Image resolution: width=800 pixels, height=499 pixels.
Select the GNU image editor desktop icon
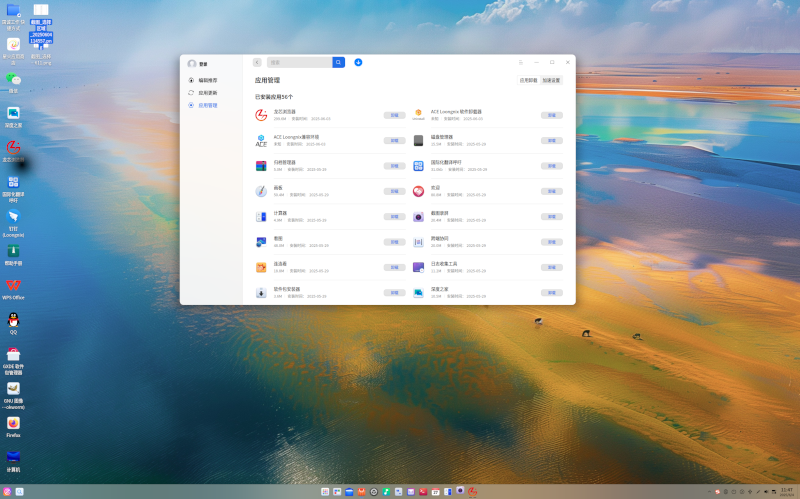13,395
